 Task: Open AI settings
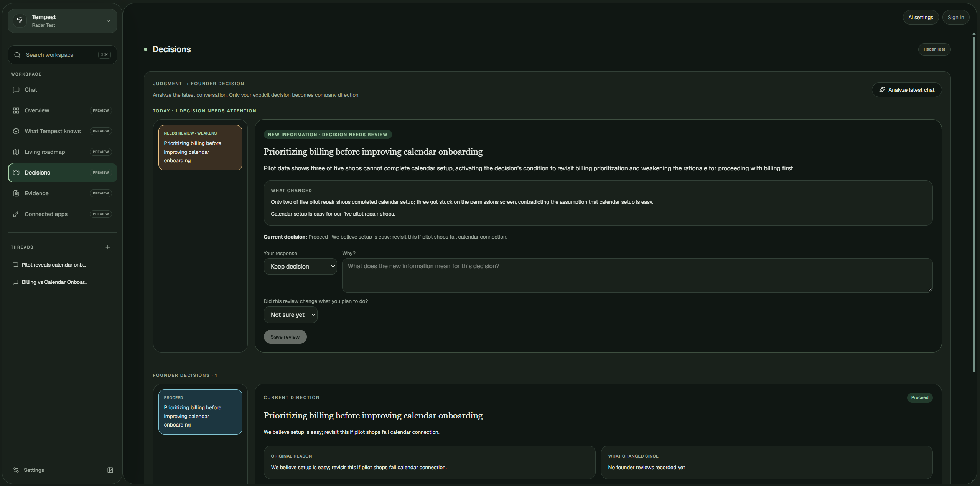click(x=921, y=17)
